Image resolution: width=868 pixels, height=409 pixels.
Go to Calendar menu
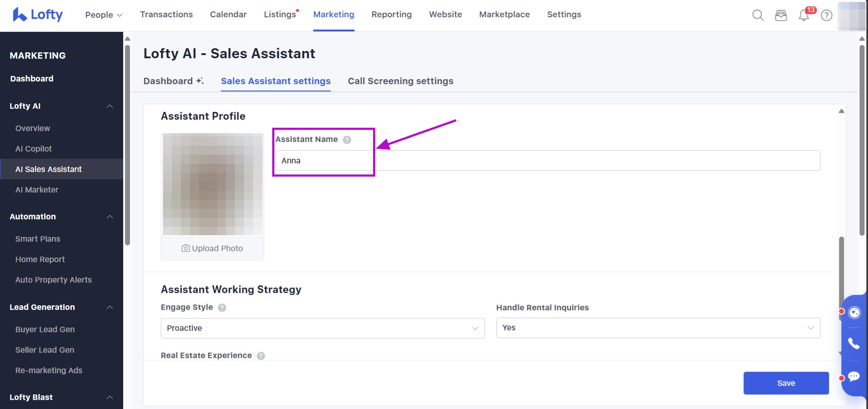(228, 15)
